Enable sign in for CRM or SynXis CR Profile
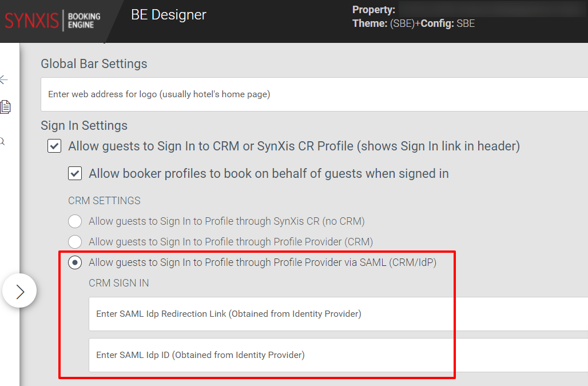 (x=54, y=146)
